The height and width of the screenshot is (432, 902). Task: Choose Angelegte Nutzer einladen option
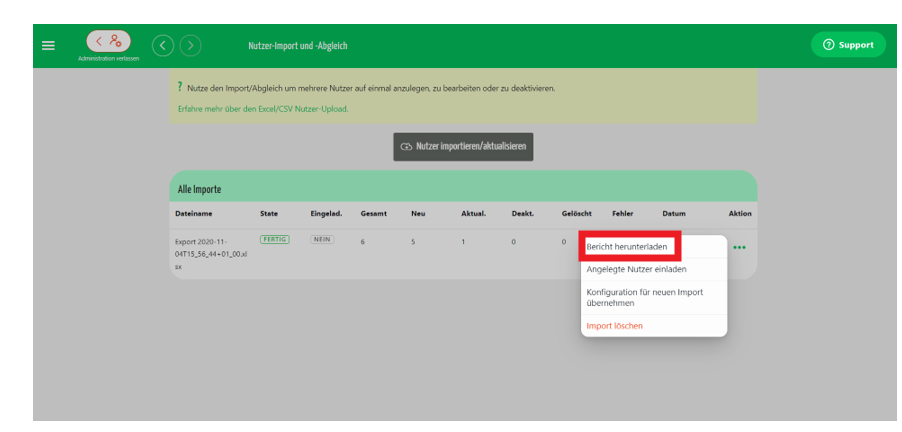tap(636, 269)
